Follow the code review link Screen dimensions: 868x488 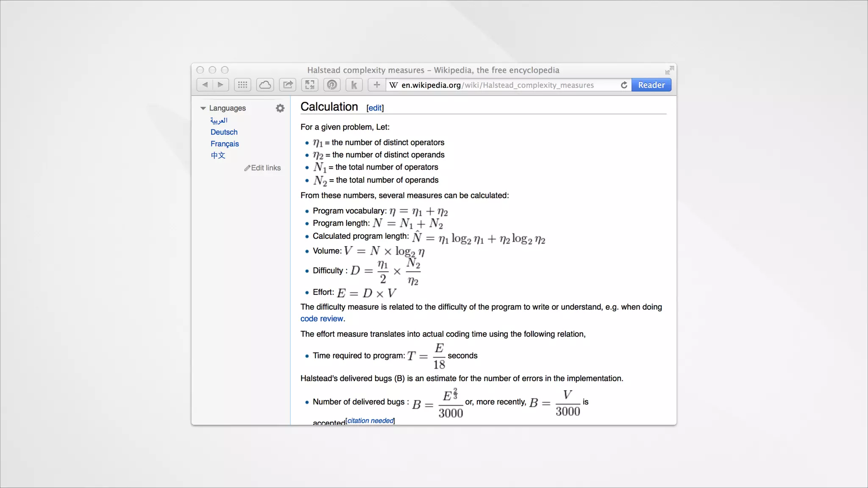click(x=322, y=319)
